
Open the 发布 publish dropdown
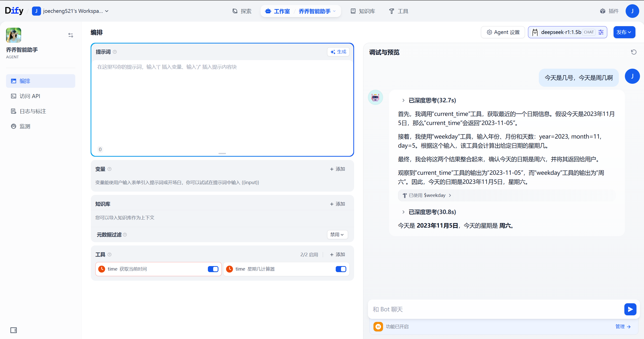[x=624, y=32]
